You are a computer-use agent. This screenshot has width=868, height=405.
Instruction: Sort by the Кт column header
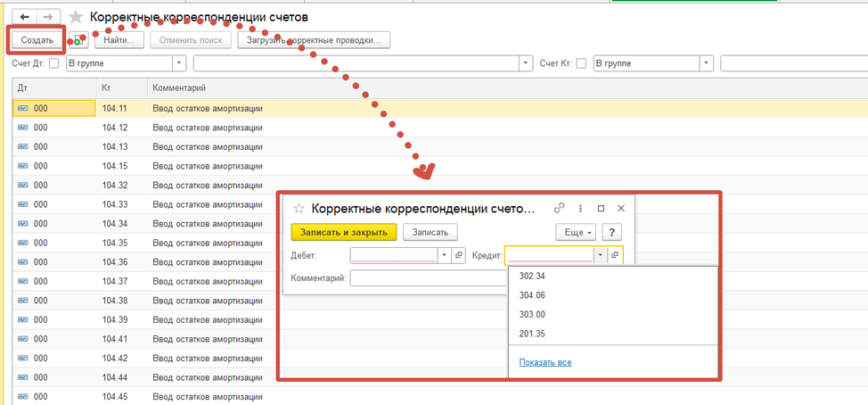(x=122, y=88)
